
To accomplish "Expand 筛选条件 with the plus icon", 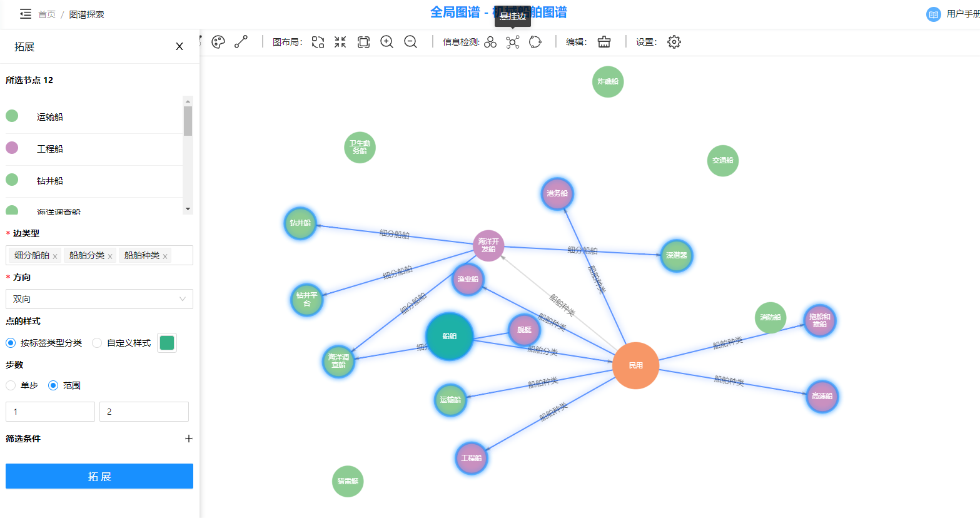I will (188, 439).
